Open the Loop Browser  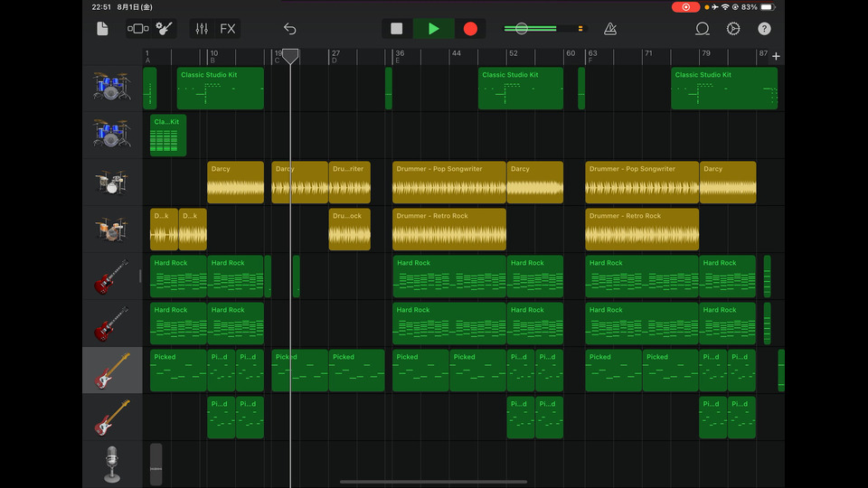coord(703,29)
